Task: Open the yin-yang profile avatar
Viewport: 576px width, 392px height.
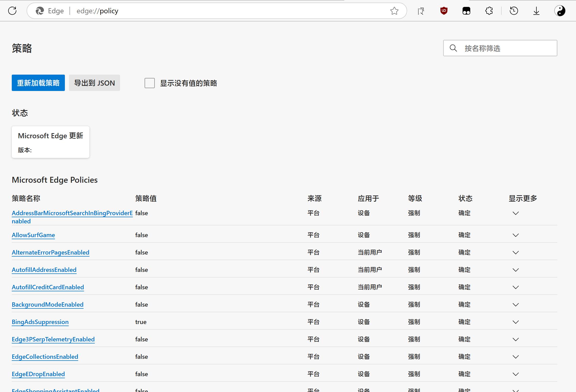Action: (x=560, y=11)
